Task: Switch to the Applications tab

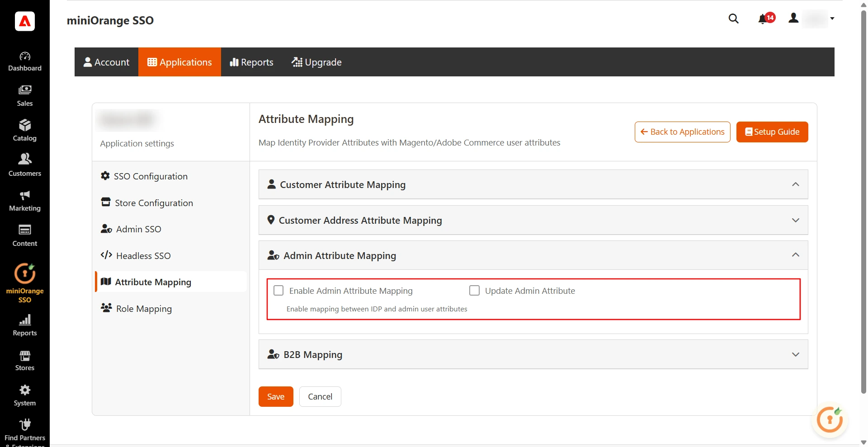Action: pos(179,62)
